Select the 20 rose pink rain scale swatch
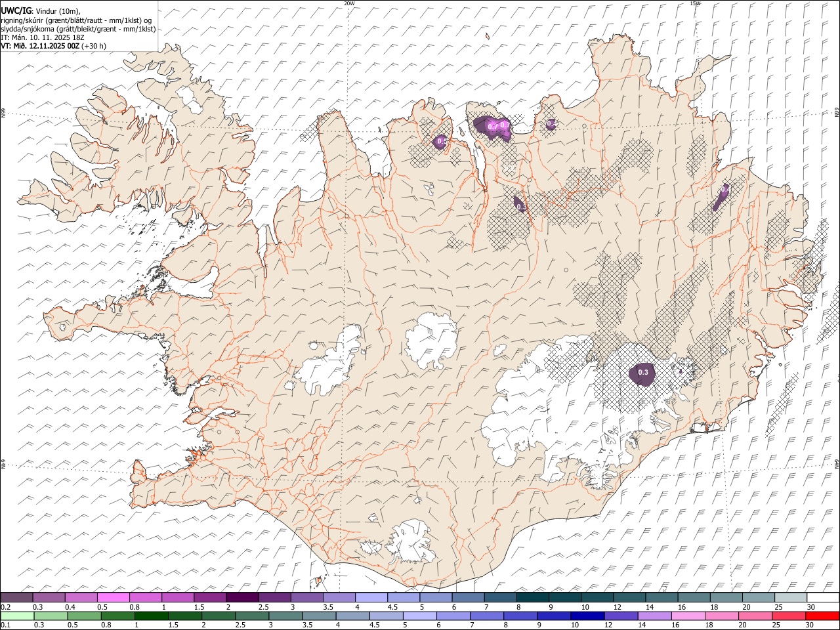 (x=755, y=616)
